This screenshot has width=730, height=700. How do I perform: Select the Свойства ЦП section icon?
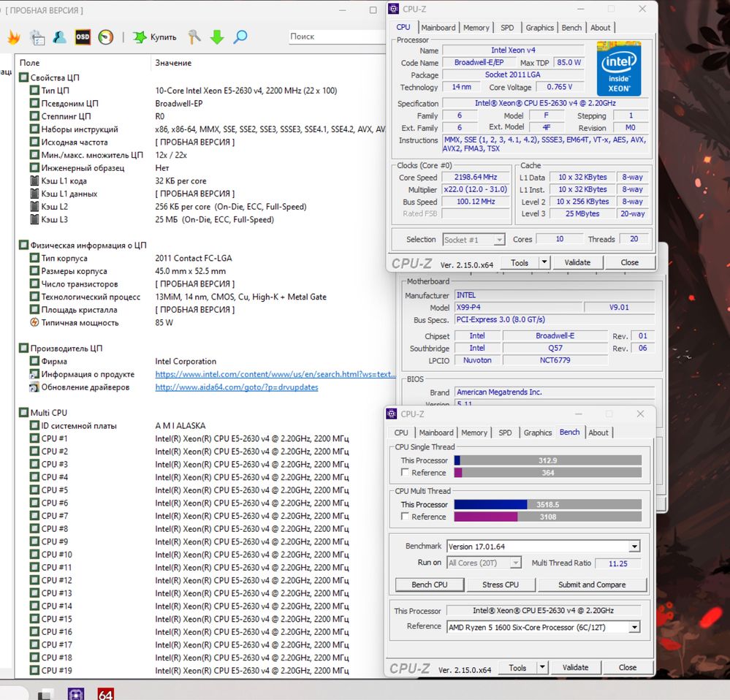pyautogui.click(x=23, y=77)
